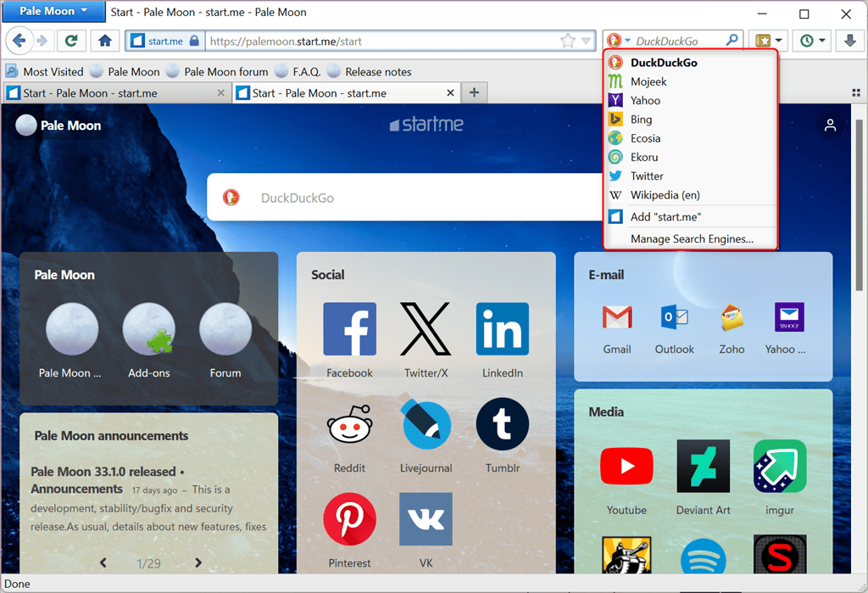Open Pale Moon 33.1.0 released announcement
Image resolution: width=868 pixels, height=593 pixels.
click(x=108, y=480)
